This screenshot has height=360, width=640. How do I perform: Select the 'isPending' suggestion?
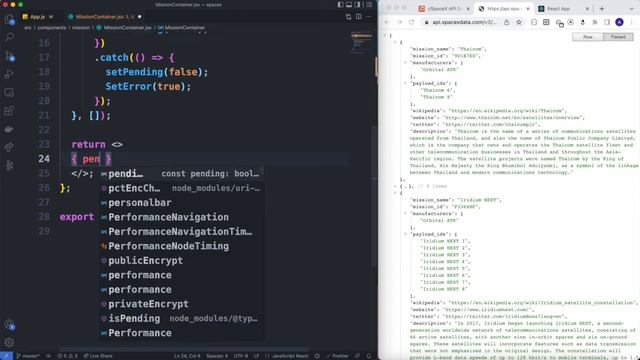click(182, 318)
